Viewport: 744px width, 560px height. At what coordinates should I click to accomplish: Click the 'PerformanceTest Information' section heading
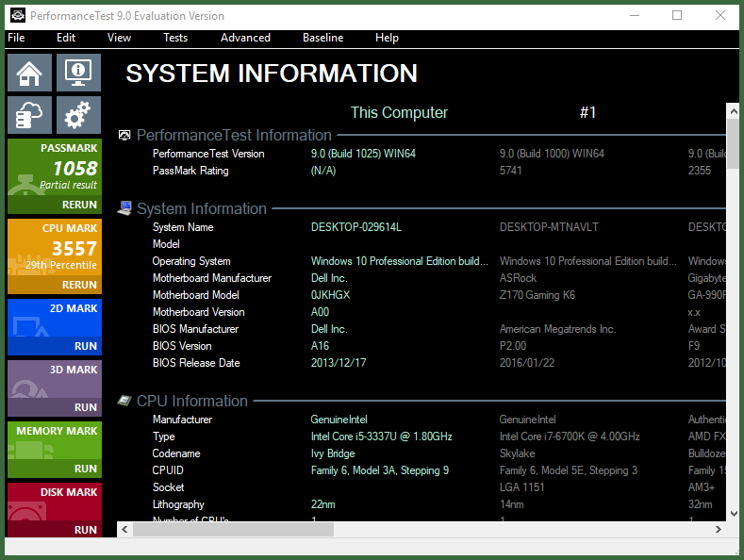coord(234,135)
